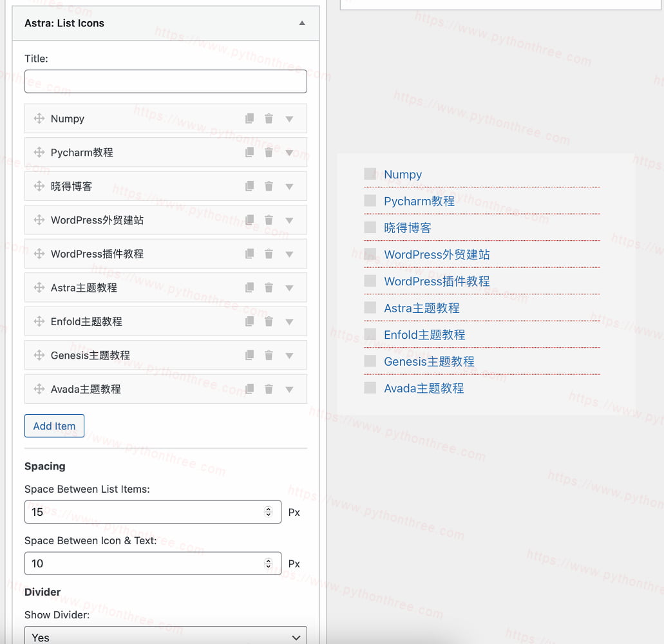Click move handle for Astra主题教程
Viewport: 664px width, 644px height.
39,287
